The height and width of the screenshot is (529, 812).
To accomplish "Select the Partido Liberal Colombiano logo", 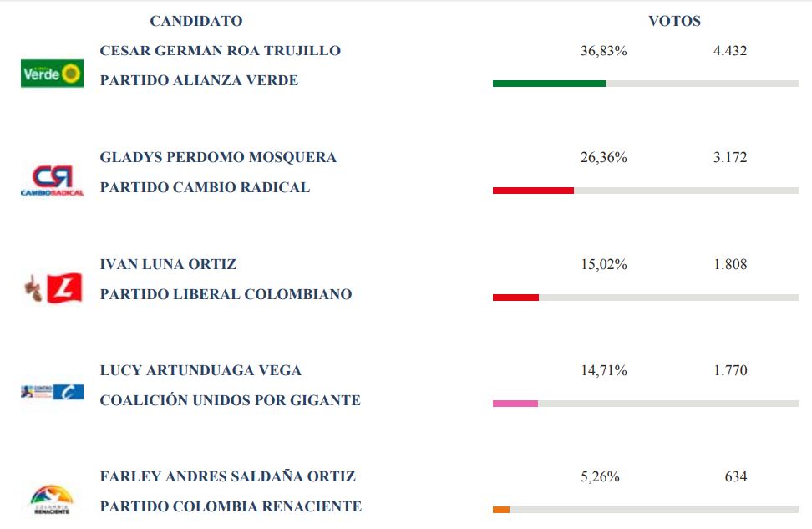I will click(x=53, y=287).
